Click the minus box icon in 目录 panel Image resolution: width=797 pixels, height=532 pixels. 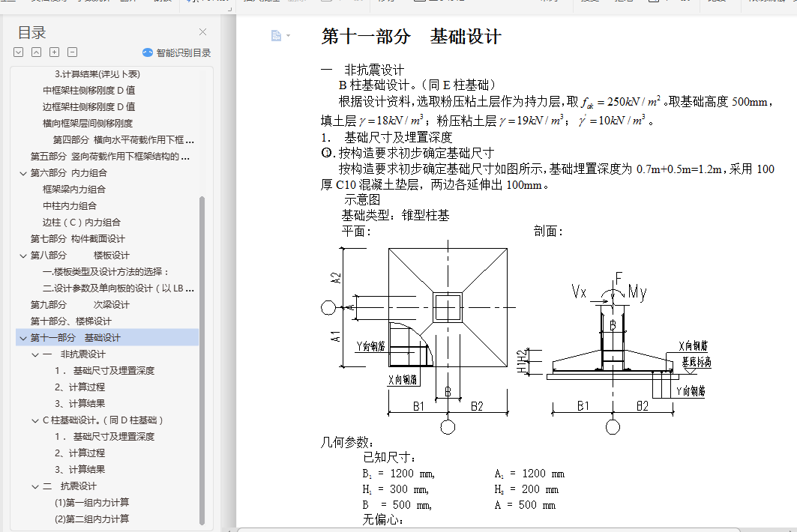[73, 52]
